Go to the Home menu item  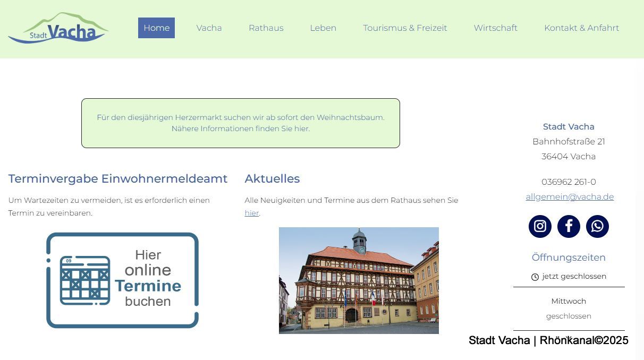click(x=156, y=28)
